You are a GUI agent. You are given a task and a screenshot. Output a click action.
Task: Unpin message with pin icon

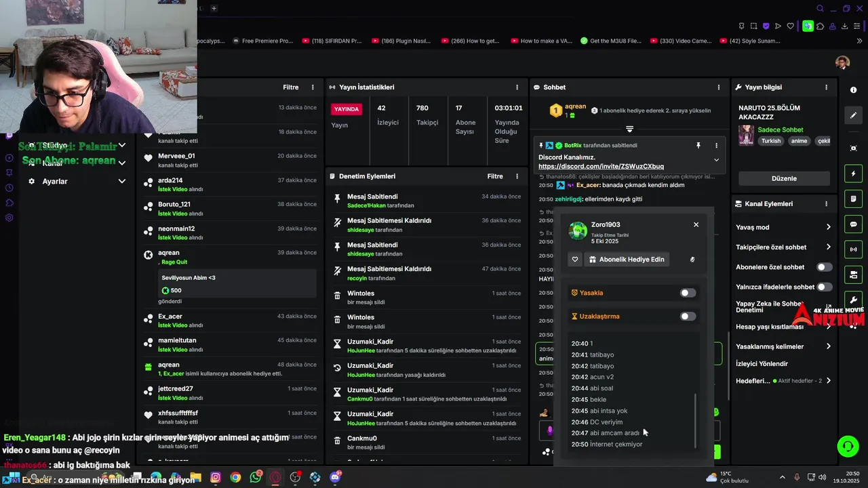698,146
